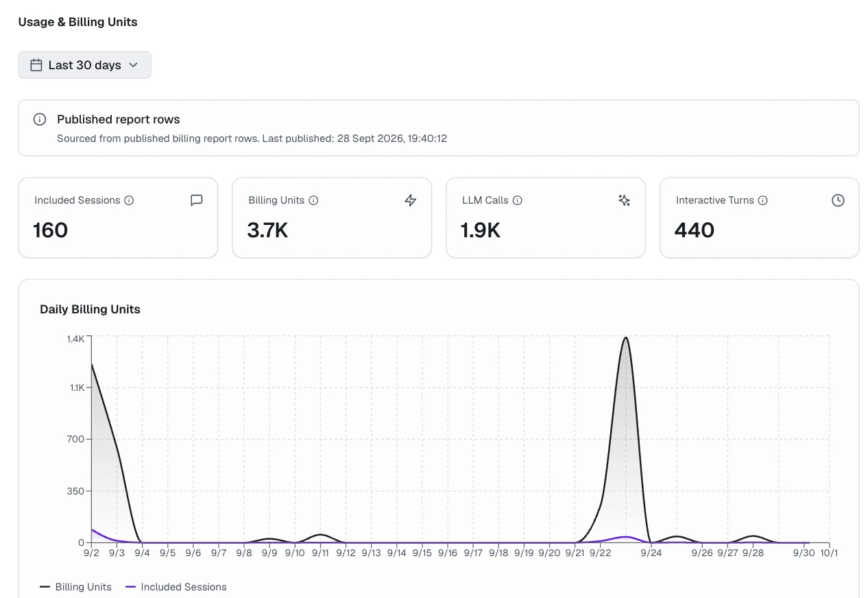Toggle the Billing Units series in chart legend
The image size is (868, 598).
tap(76, 587)
